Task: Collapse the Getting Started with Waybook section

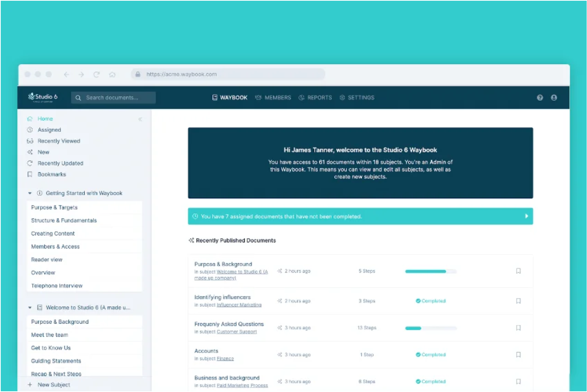Action: [x=30, y=193]
